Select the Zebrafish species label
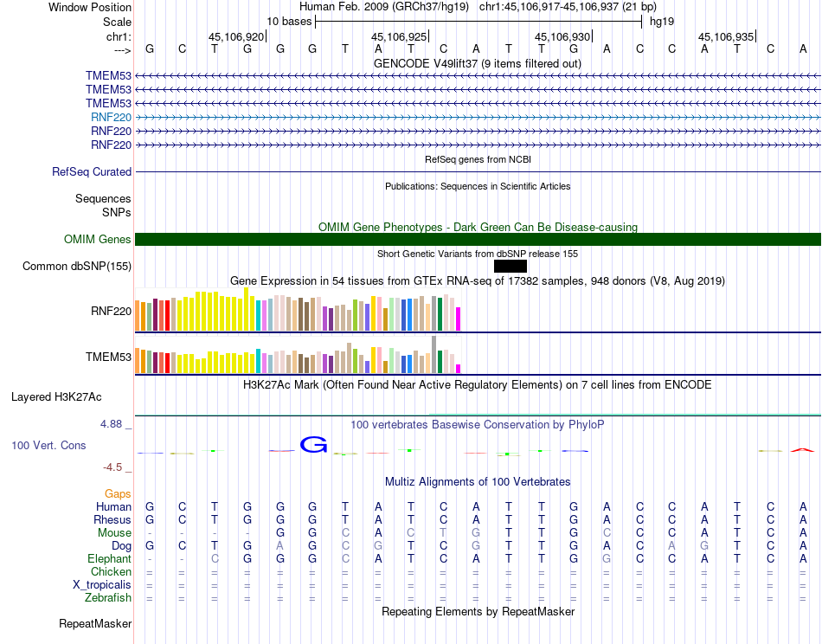Viewport: 822px width, 644px height. click(108, 597)
